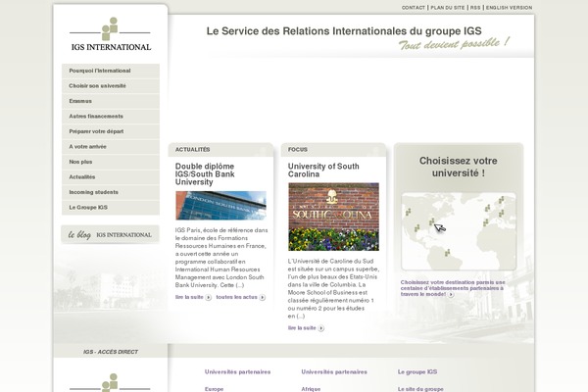Open 'Le Groupe IGS' menu item
This screenshot has height=392, width=588.
[111, 208]
